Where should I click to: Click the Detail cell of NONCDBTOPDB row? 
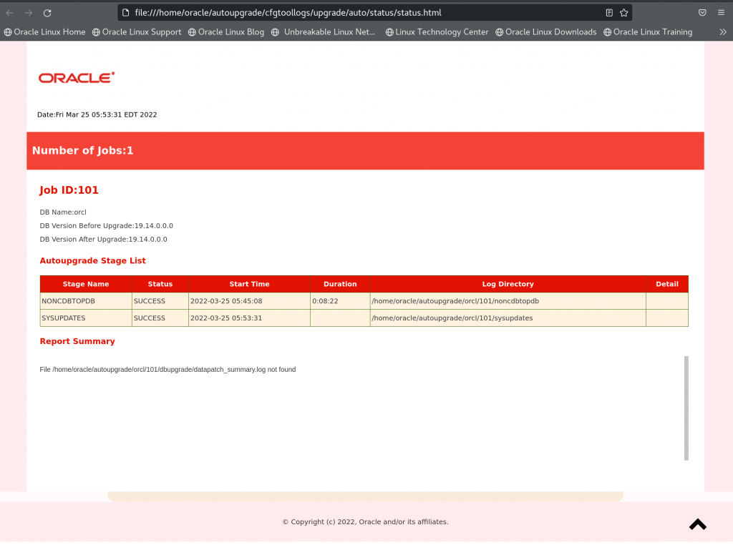tap(666, 301)
